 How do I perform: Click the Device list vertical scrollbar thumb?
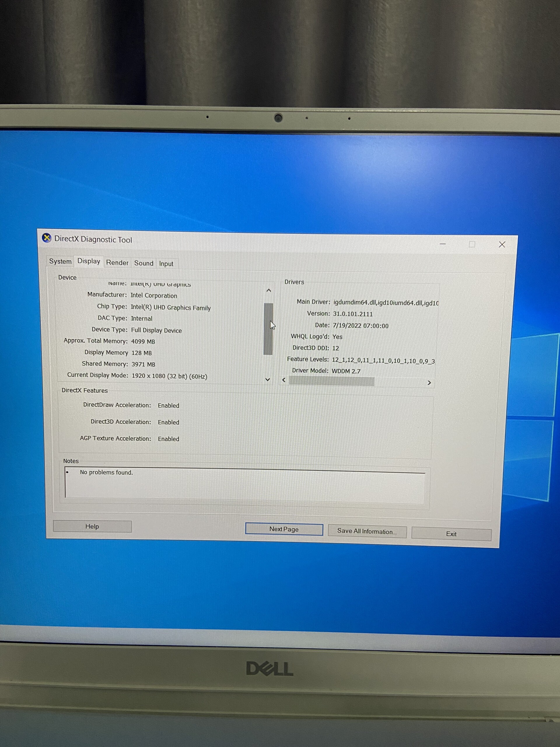[x=268, y=329]
